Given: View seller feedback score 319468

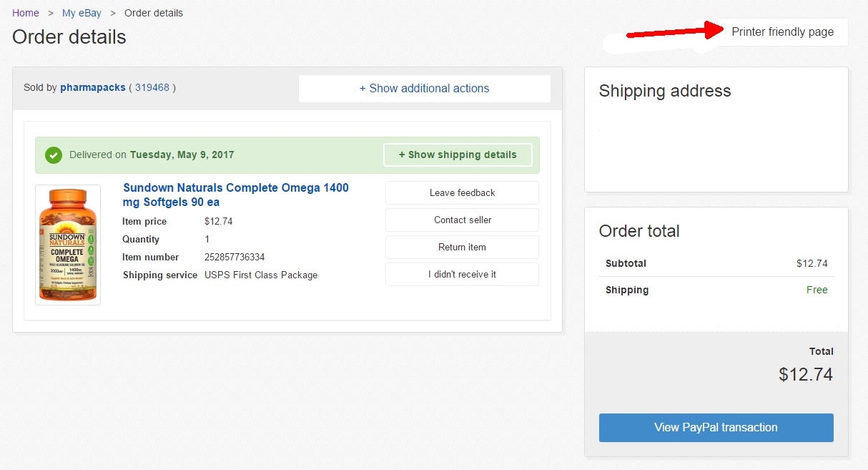Looking at the screenshot, I should [x=152, y=88].
